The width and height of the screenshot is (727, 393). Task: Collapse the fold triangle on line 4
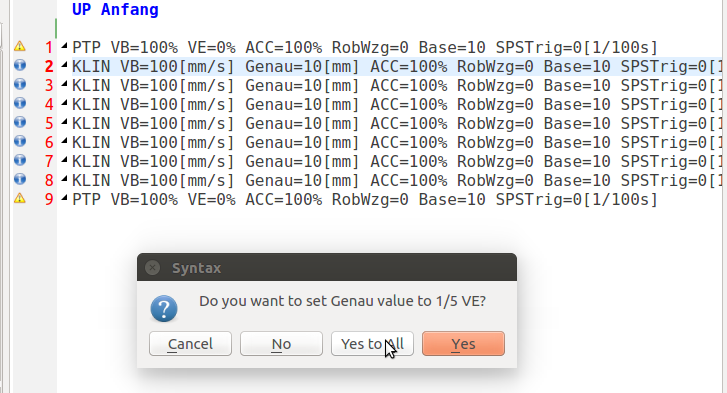coord(64,102)
